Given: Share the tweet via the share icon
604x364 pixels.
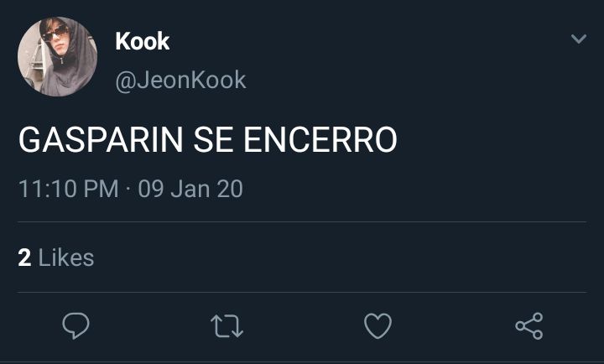Looking at the screenshot, I should (529, 326).
